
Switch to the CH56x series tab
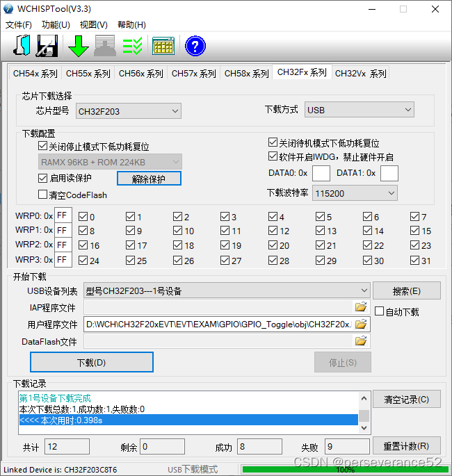[x=141, y=74]
